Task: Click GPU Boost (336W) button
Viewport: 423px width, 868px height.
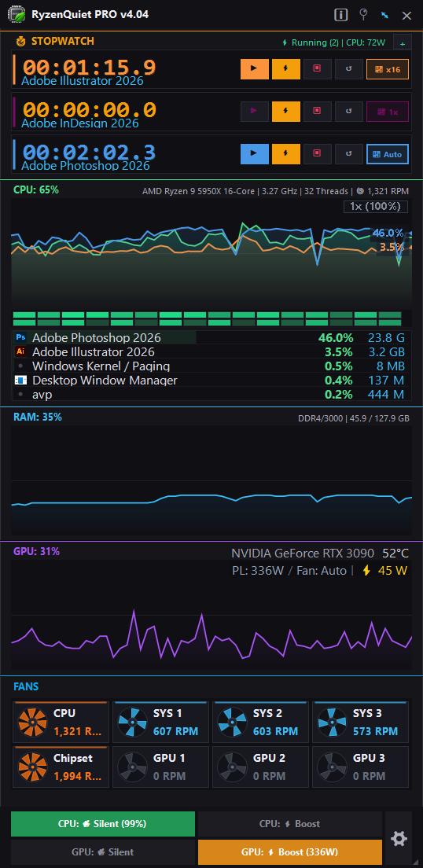Action: coord(290,852)
